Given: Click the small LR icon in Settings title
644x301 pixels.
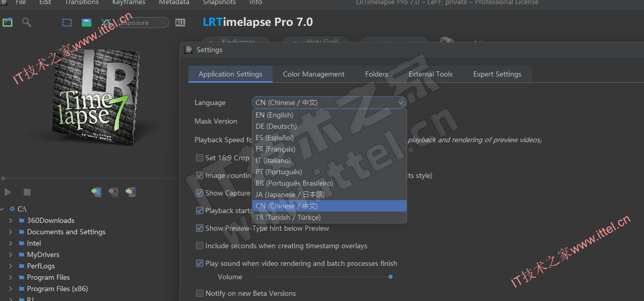Looking at the screenshot, I should tap(189, 50).
